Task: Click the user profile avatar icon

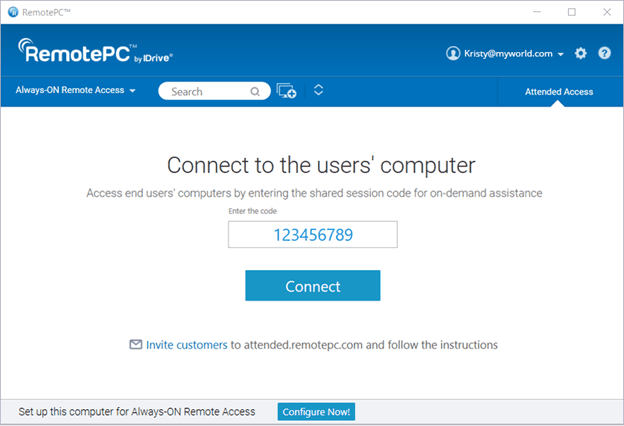Action: point(453,53)
